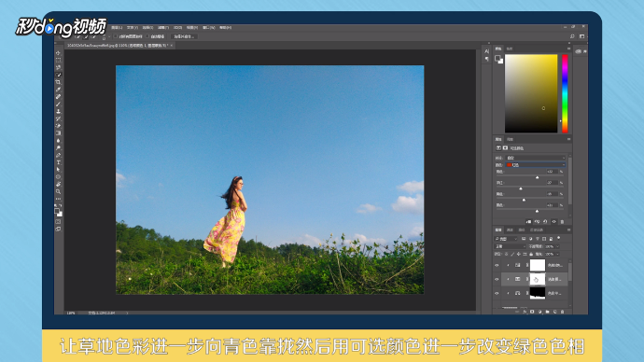Click Subtract from Selection brush mode button

tap(93, 36)
